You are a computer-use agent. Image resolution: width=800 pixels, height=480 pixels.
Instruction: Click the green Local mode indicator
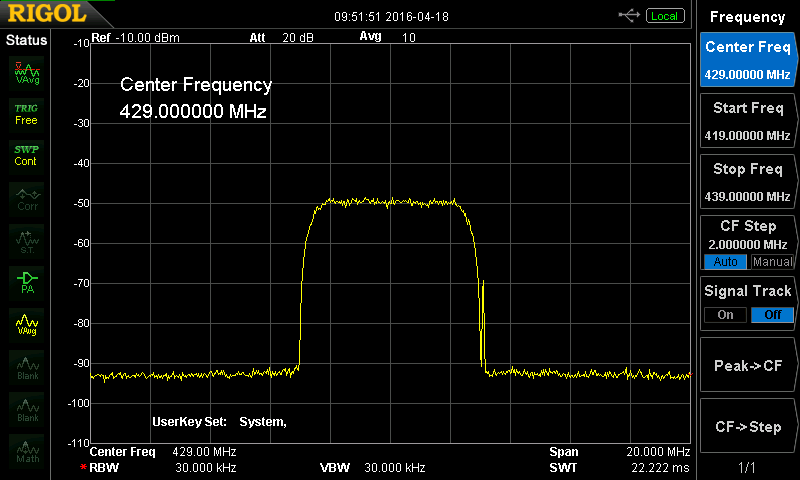665,16
